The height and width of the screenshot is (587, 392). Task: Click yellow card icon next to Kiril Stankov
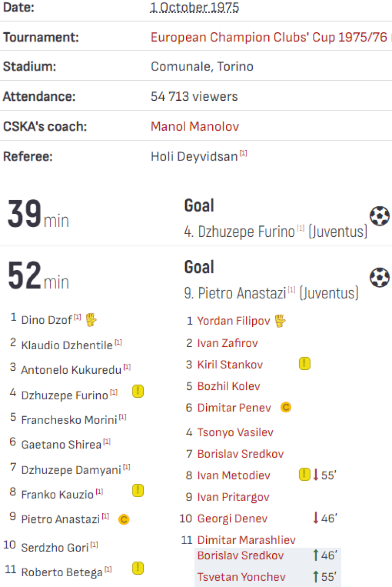pos(305,363)
